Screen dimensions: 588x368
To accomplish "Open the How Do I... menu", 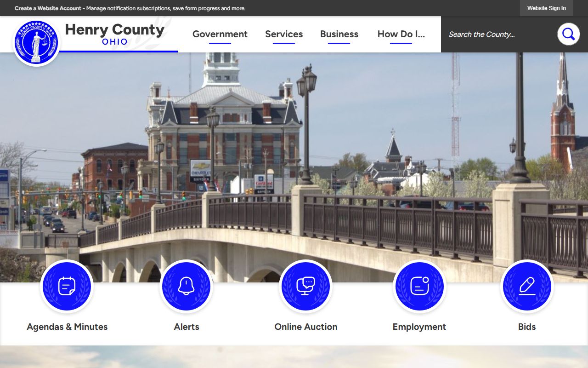I will 401,34.
